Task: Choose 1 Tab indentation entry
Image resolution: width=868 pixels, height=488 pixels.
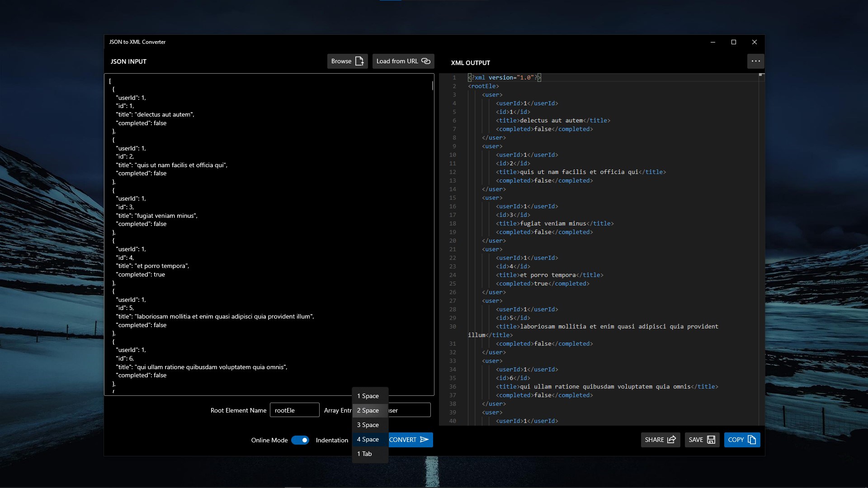Action: [364, 454]
